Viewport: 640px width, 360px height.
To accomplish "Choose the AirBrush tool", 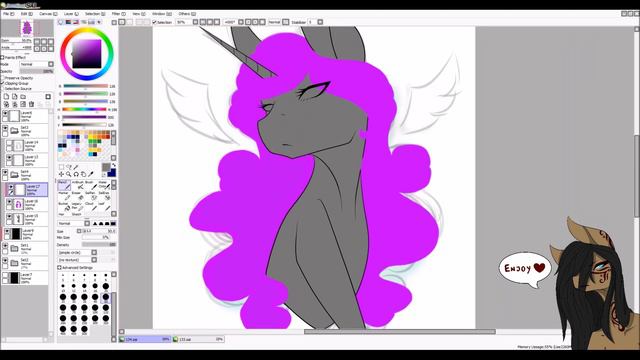I will coord(77,185).
